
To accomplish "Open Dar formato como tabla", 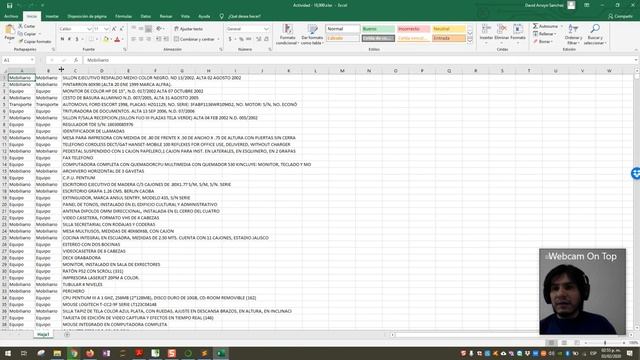I will 312,34.
